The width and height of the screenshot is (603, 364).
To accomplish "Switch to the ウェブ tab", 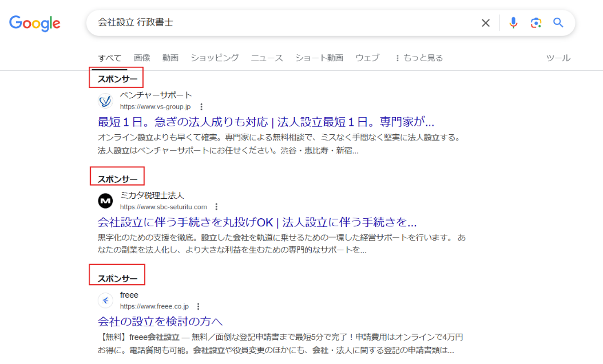I will tap(367, 58).
